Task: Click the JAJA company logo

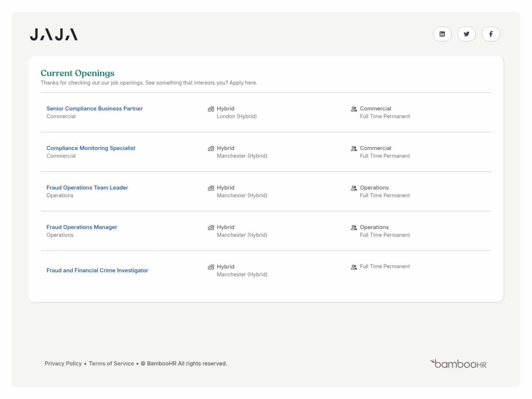Action: pyautogui.click(x=54, y=34)
